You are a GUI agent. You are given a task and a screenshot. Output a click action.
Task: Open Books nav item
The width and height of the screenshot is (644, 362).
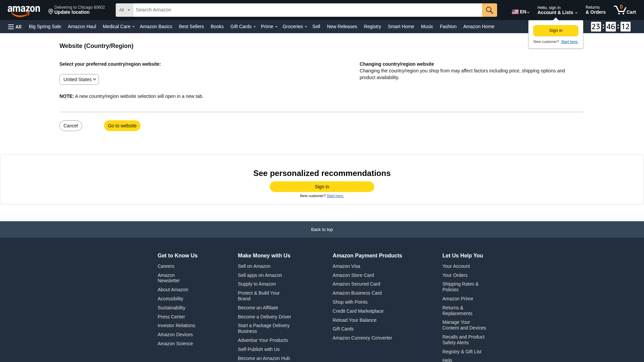coord(217,26)
